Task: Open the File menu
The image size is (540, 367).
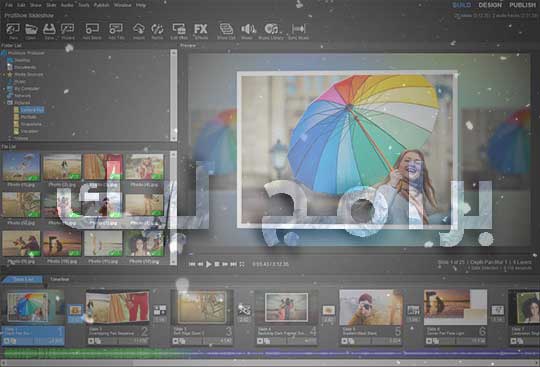Action: pyautogui.click(x=8, y=5)
